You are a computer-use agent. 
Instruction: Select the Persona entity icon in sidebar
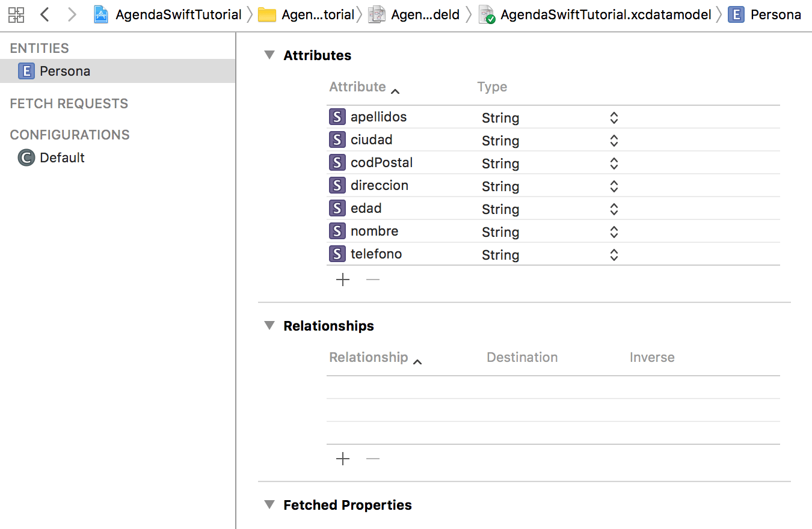pyautogui.click(x=26, y=70)
